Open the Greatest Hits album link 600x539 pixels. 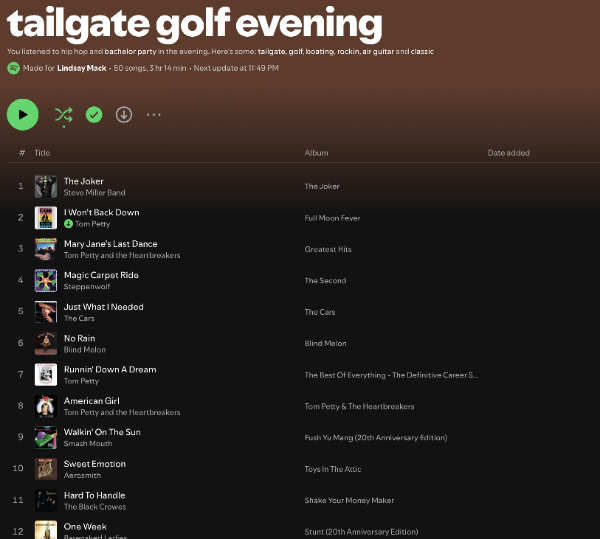[328, 249]
